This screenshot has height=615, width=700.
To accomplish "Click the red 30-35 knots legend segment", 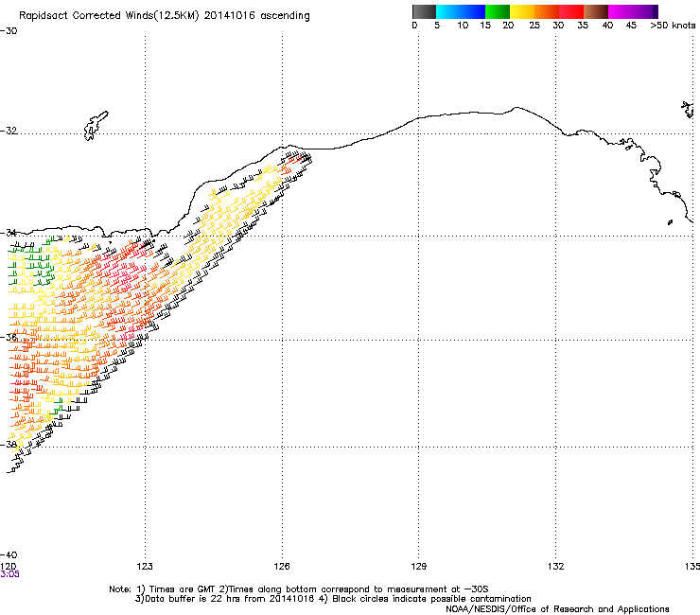I will point(571,11).
